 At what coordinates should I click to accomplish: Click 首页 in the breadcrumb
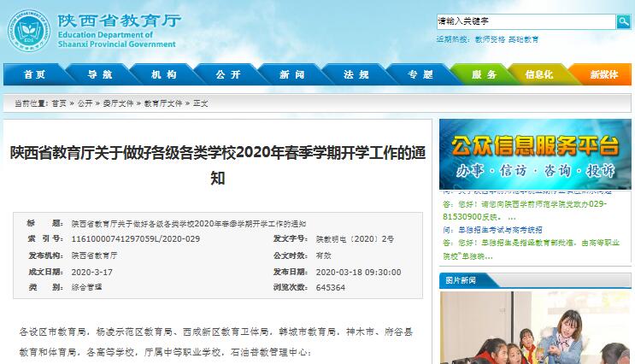tap(58, 103)
